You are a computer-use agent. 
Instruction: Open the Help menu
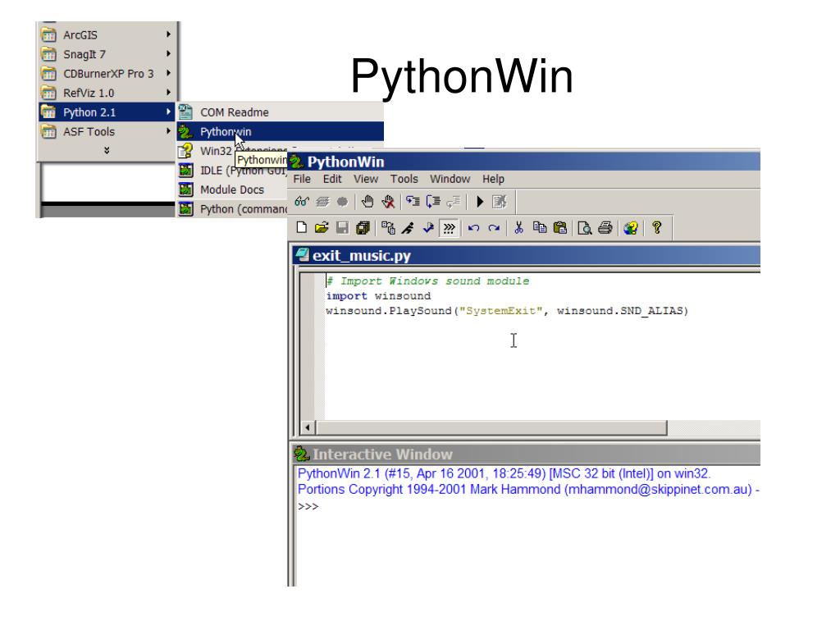pos(493,179)
